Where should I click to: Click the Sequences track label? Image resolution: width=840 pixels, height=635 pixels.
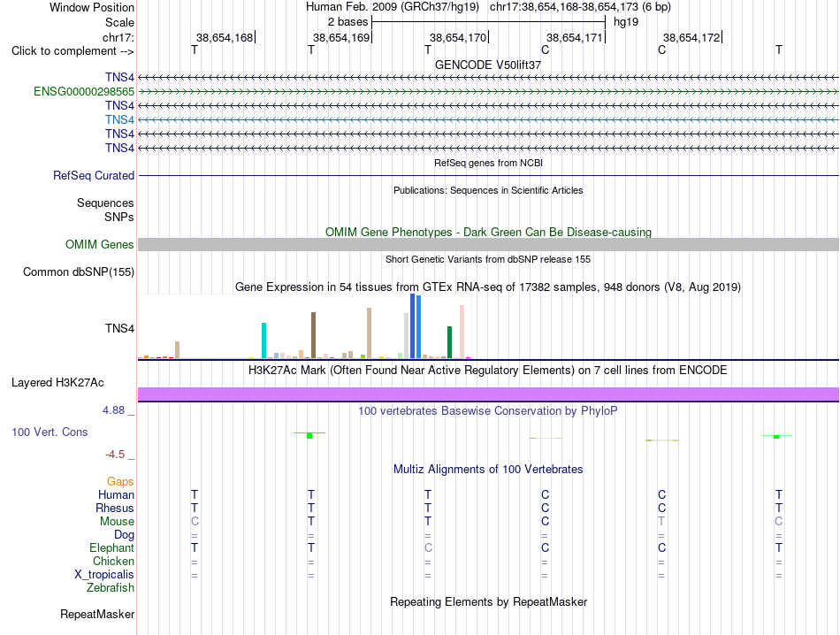[x=105, y=203]
